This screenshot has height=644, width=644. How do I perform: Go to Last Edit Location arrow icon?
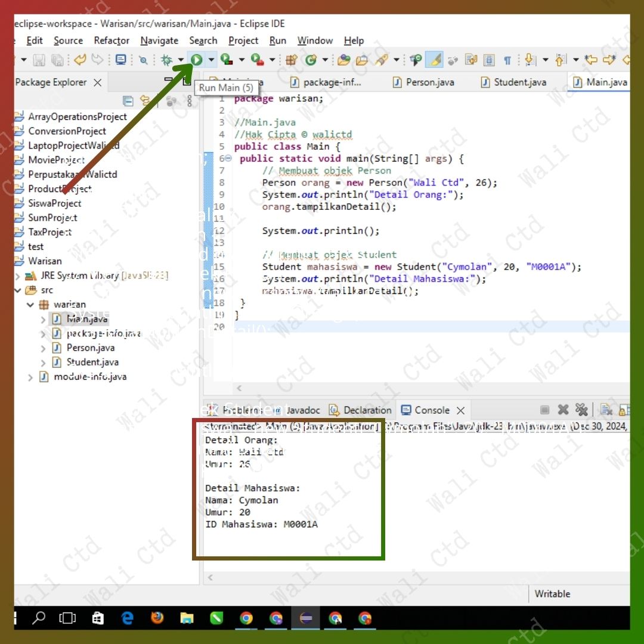coord(591,60)
